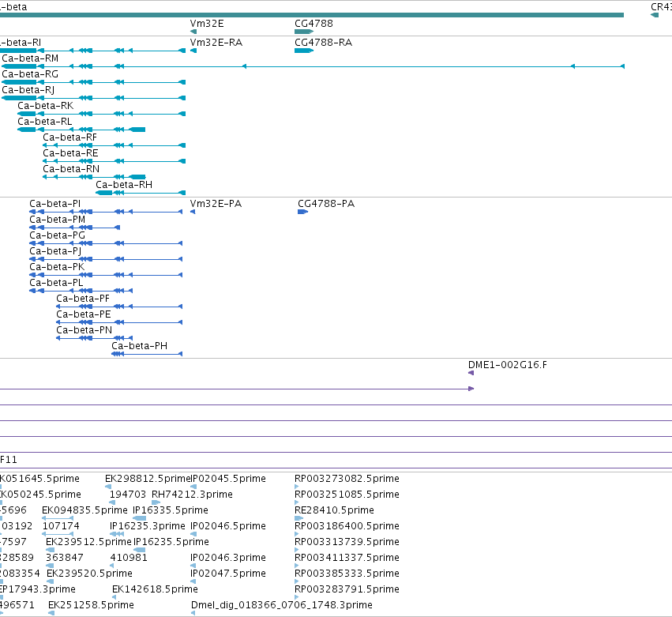Screen dimensions: 672x617
Task: Open the RP003385333.5prime EST label
Action: pos(347,574)
